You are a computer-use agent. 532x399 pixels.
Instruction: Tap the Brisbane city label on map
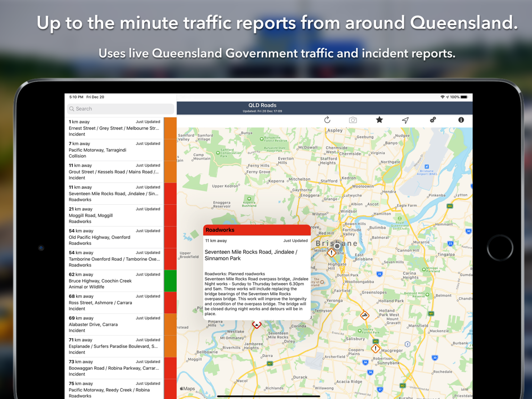(x=337, y=243)
